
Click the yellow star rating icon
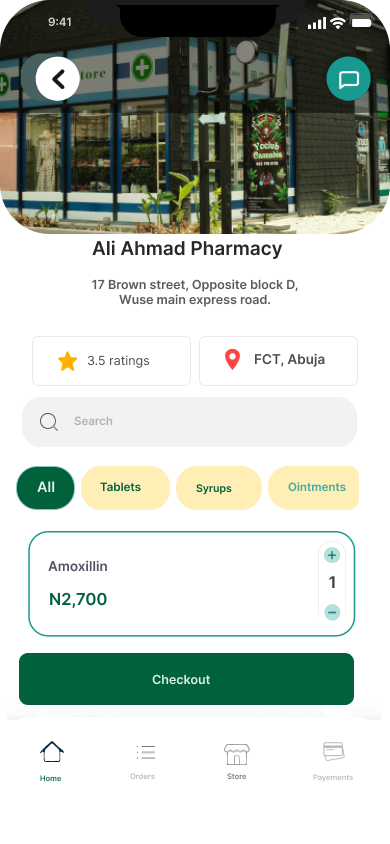[68, 361]
